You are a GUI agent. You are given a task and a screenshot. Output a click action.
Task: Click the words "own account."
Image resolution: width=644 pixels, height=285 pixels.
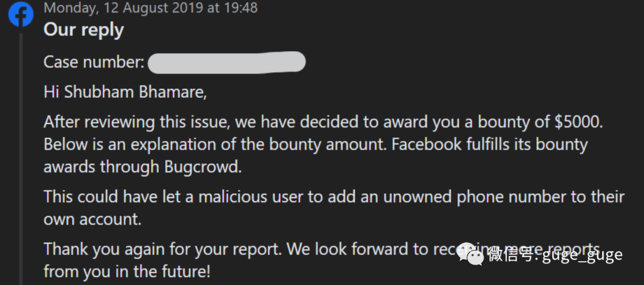click(x=92, y=219)
